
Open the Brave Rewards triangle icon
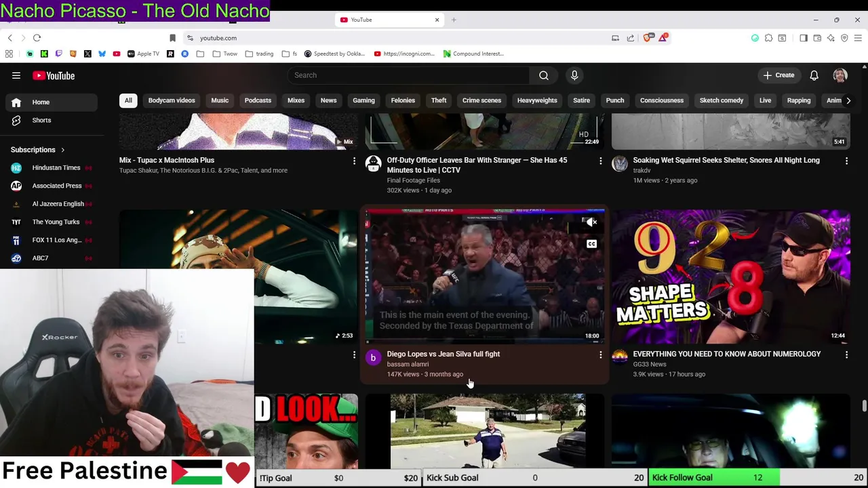[663, 38]
